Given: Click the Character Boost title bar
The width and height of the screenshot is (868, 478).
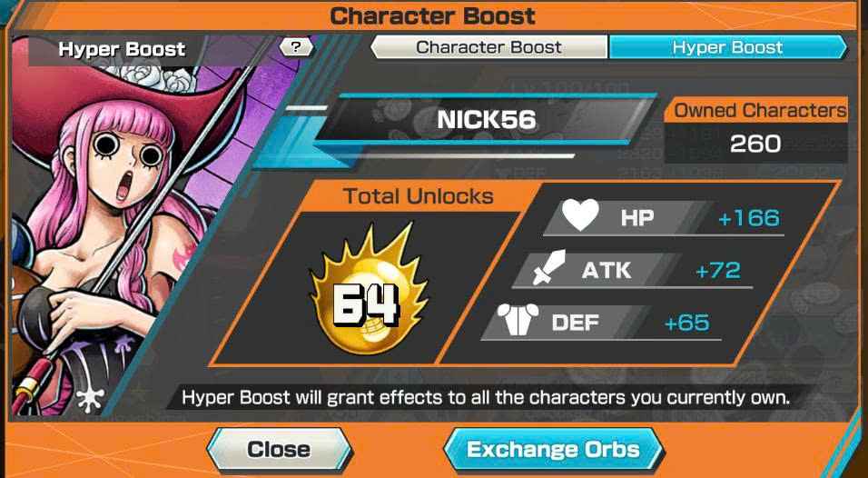Looking at the screenshot, I should pyautogui.click(x=433, y=15).
